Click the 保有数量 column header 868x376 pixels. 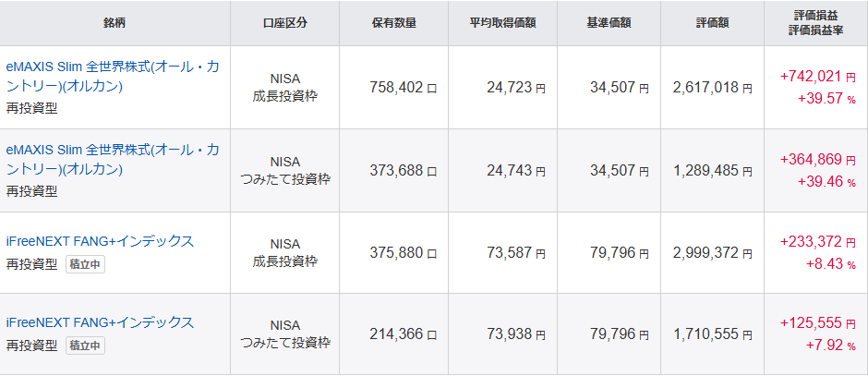[x=394, y=23]
